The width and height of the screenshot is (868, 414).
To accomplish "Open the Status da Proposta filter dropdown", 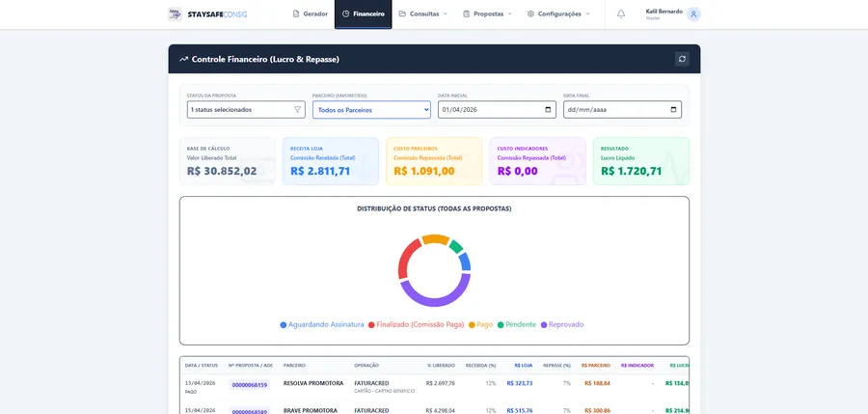I will pyautogui.click(x=246, y=110).
